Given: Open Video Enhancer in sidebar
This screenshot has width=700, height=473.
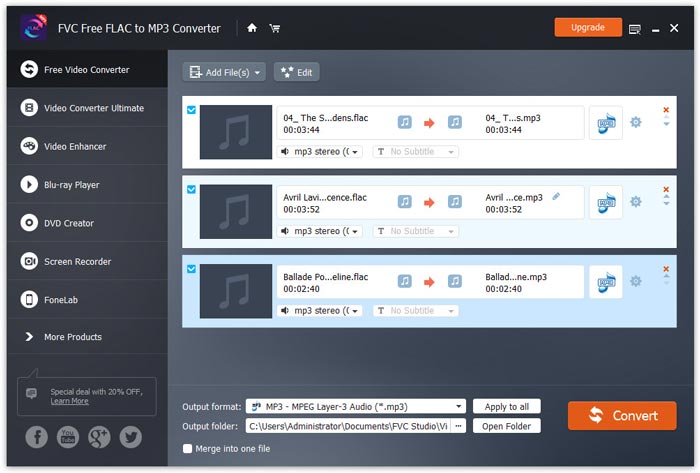Looking at the screenshot, I should pos(88,146).
